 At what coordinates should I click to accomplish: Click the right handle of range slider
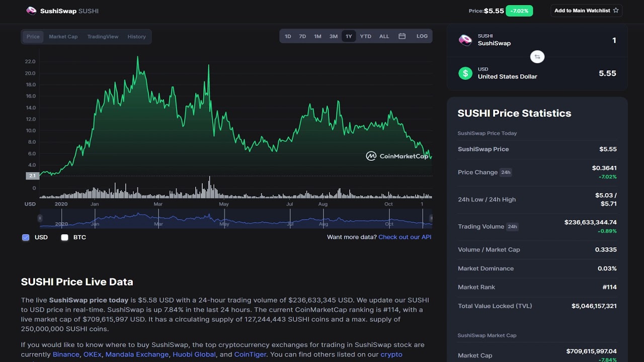tap(431, 218)
